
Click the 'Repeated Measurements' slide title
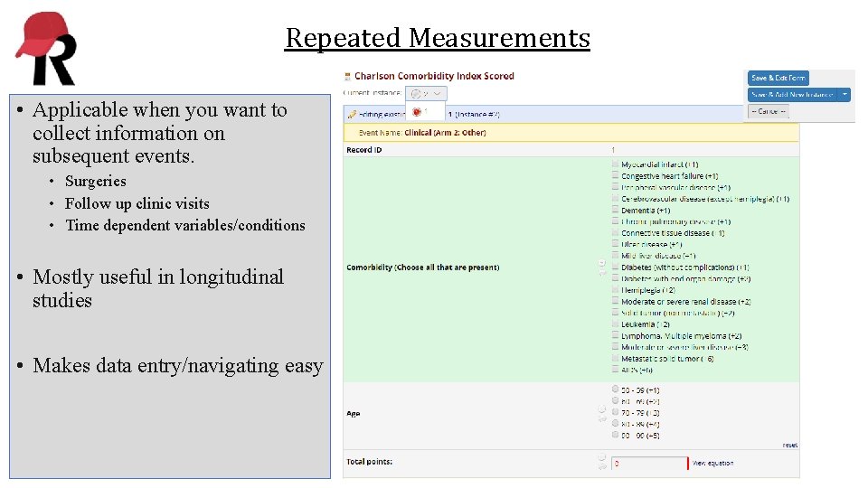coord(438,38)
